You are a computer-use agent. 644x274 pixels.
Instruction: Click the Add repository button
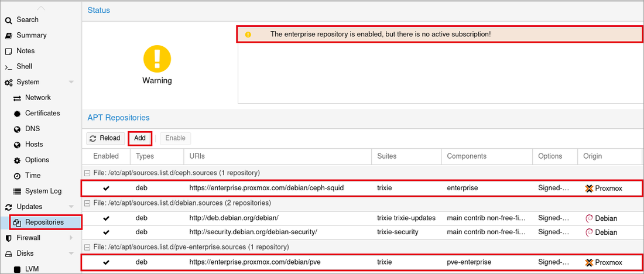tap(140, 138)
